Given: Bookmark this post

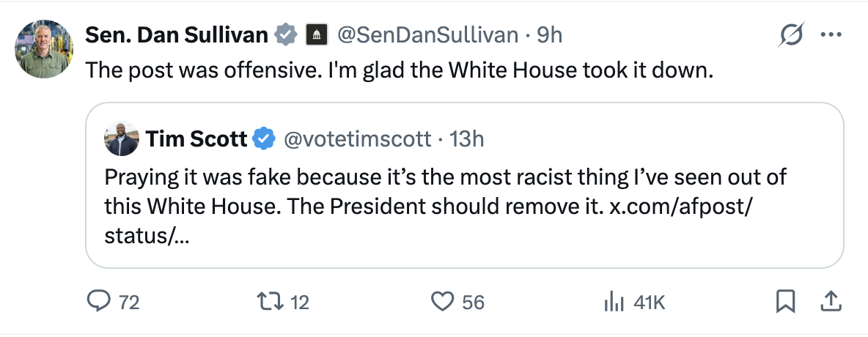Looking at the screenshot, I should 786,301.
